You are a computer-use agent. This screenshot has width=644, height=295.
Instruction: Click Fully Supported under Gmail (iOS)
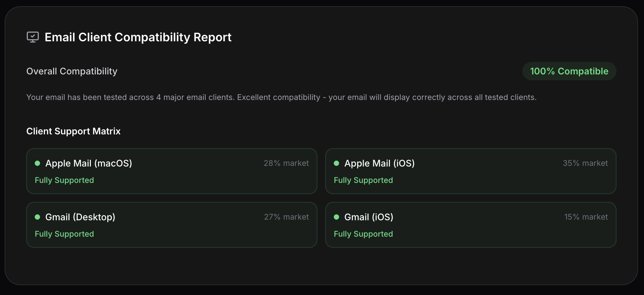363,234
